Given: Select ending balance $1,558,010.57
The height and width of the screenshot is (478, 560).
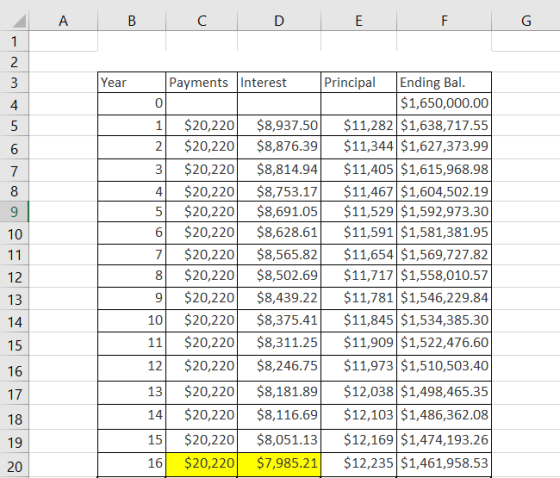Looking at the screenshot, I should click(444, 276).
